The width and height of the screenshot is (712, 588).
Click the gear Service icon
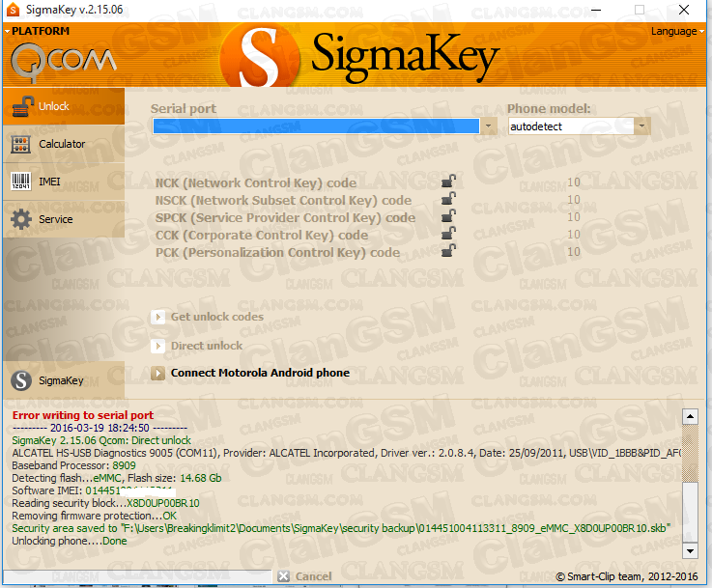21,219
